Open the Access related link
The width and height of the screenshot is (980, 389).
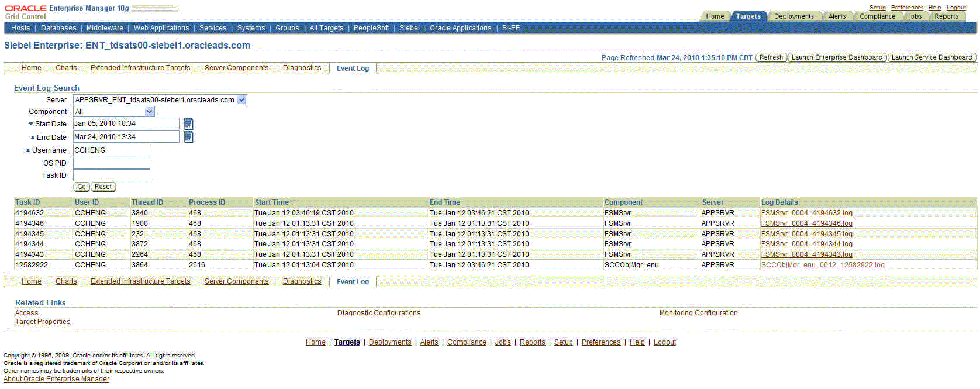point(27,313)
